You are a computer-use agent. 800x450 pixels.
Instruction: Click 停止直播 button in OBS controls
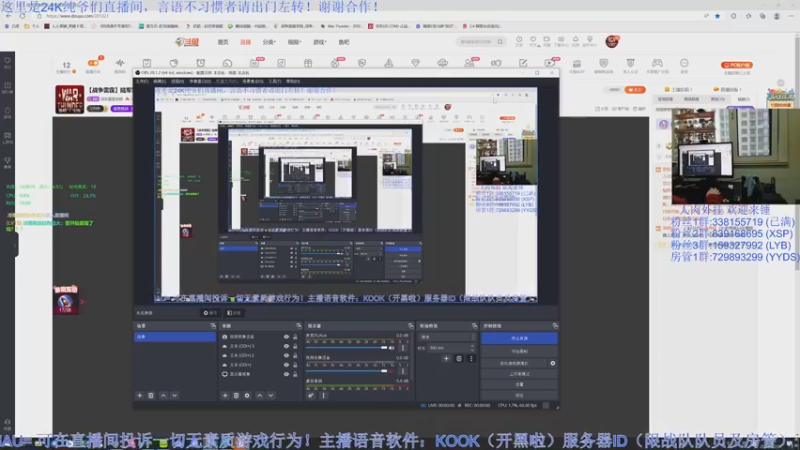[x=519, y=338]
